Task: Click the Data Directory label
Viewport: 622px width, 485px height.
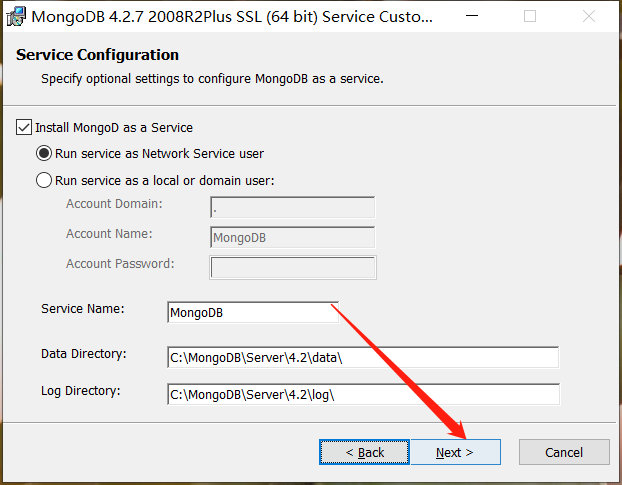Action: click(84, 354)
